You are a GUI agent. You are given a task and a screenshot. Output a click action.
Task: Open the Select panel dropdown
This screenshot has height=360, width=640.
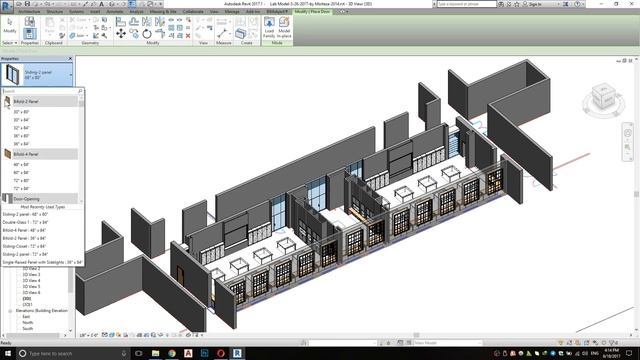pyautogui.click(x=10, y=43)
